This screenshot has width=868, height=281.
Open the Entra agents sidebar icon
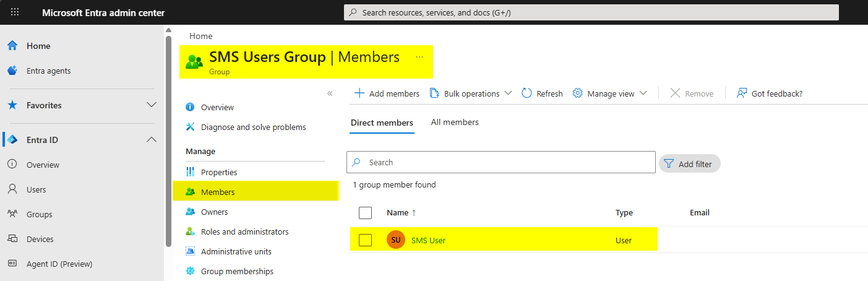(x=12, y=71)
